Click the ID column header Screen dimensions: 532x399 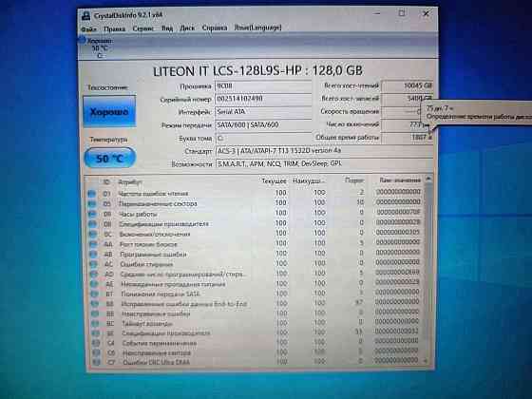[x=106, y=182]
